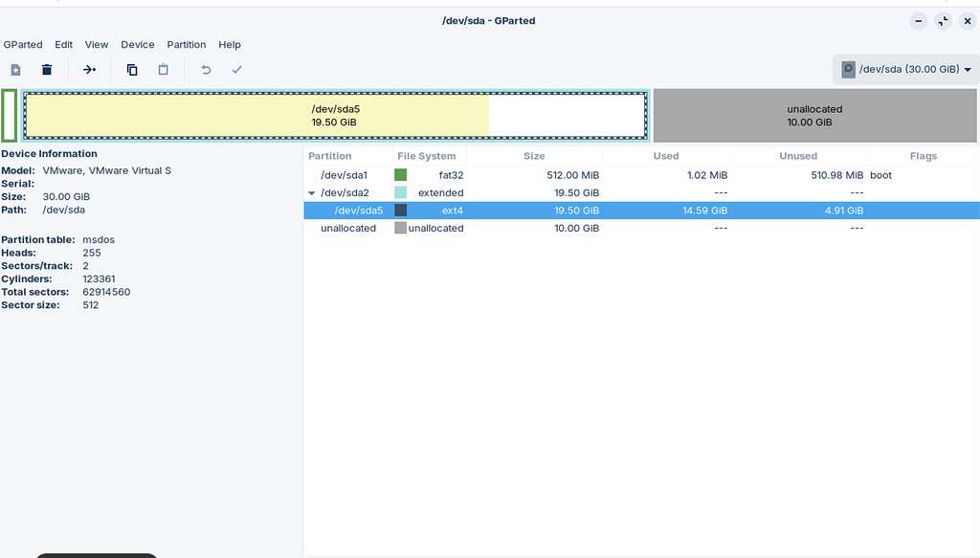Open the Edit menu
This screenshot has height=558, width=980.
pos(63,44)
